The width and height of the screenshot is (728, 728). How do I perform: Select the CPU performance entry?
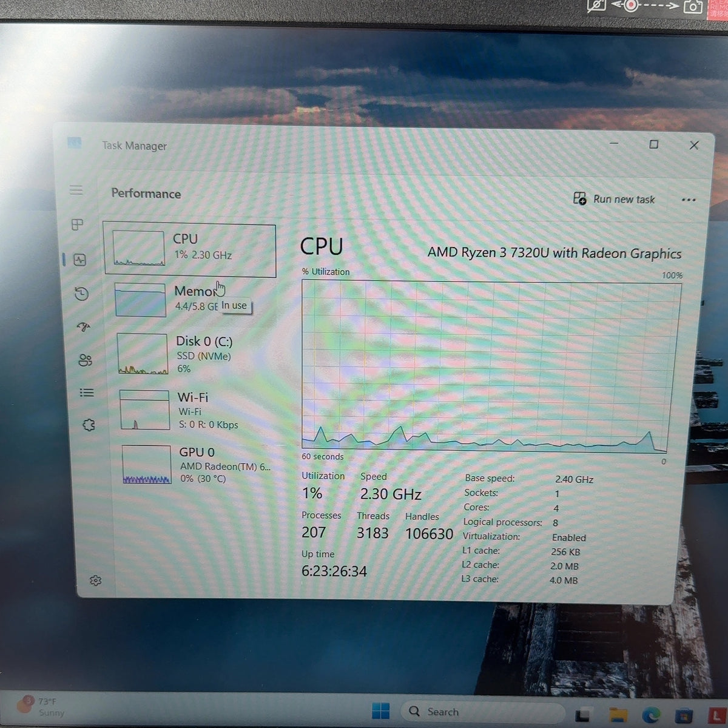coord(190,251)
